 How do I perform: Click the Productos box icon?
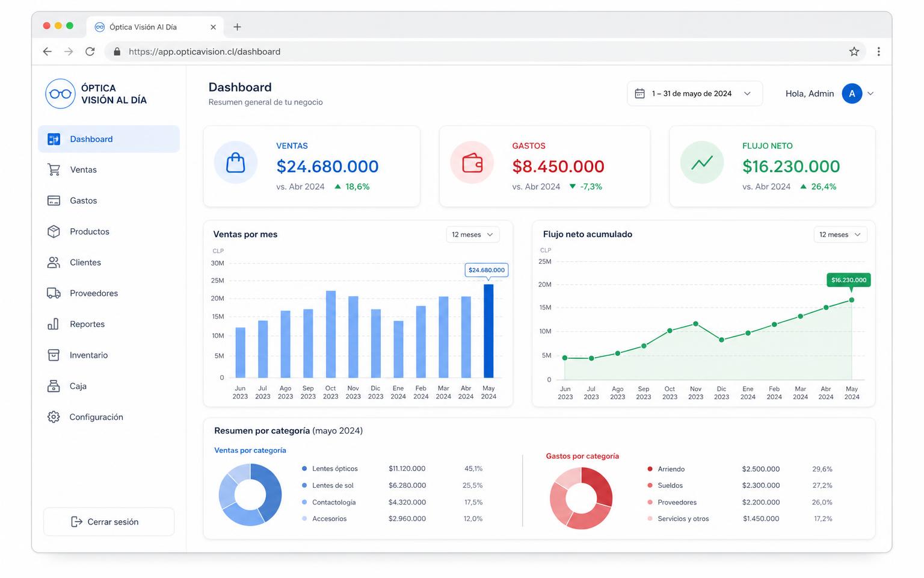coord(54,231)
